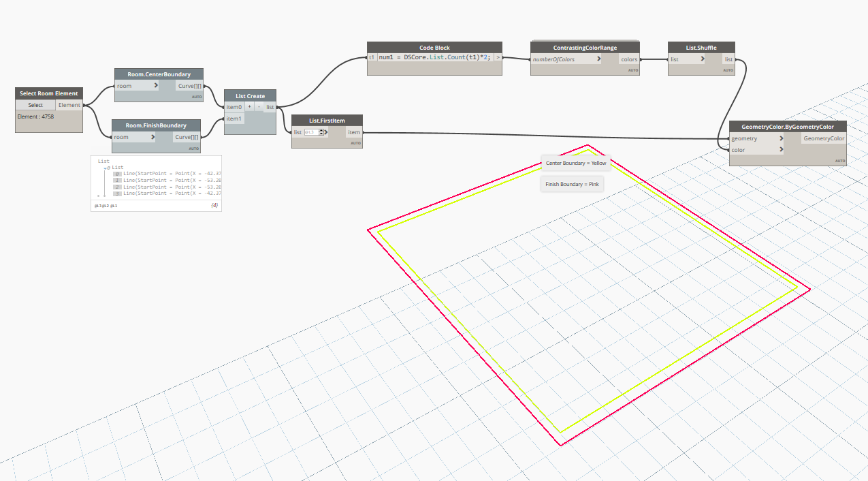Click the @L1 level label in preview bubble
This screenshot has width=868, height=481.
coord(114,205)
